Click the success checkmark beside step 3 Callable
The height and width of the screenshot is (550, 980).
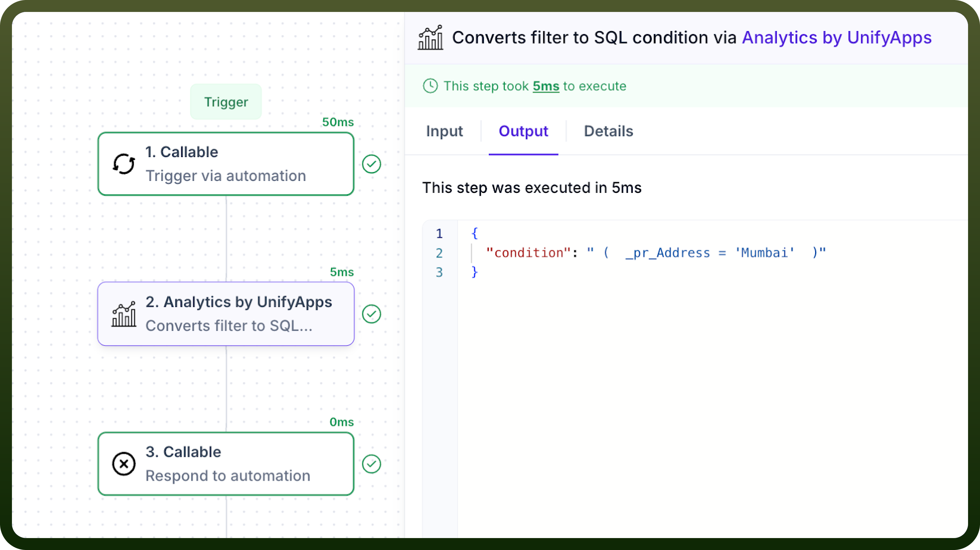(x=371, y=464)
